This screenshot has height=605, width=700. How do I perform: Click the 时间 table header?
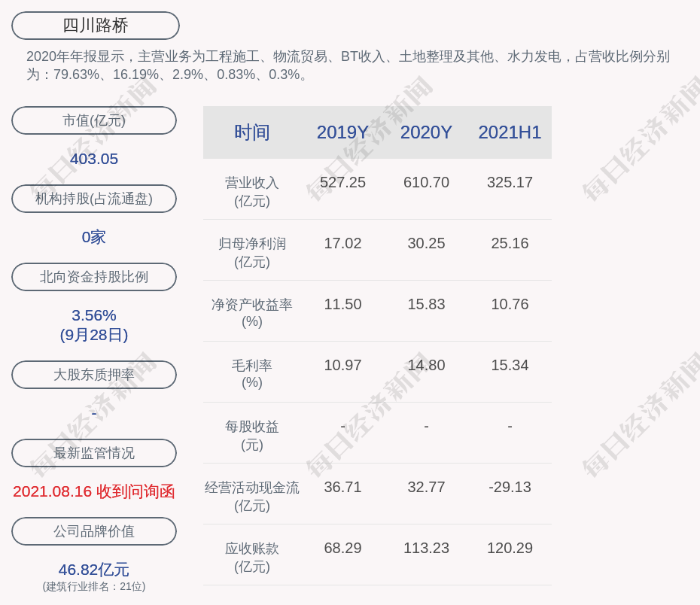(x=251, y=132)
